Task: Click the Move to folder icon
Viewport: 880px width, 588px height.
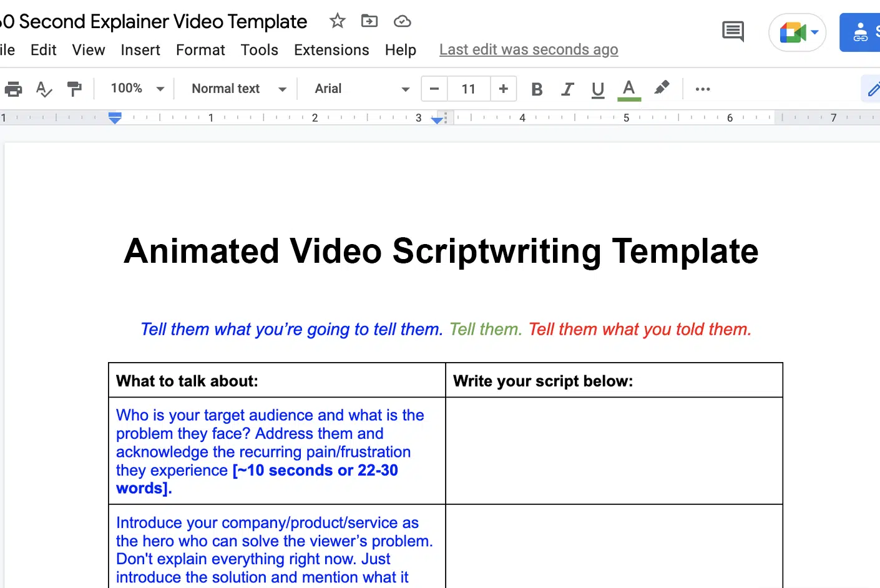Action: point(369,21)
